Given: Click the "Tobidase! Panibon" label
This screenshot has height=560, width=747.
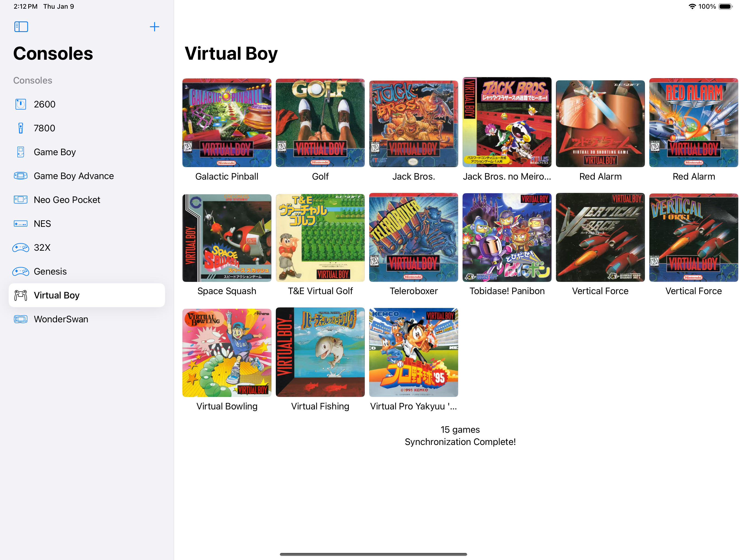Looking at the screenshot, I should (x=507, y=291).
